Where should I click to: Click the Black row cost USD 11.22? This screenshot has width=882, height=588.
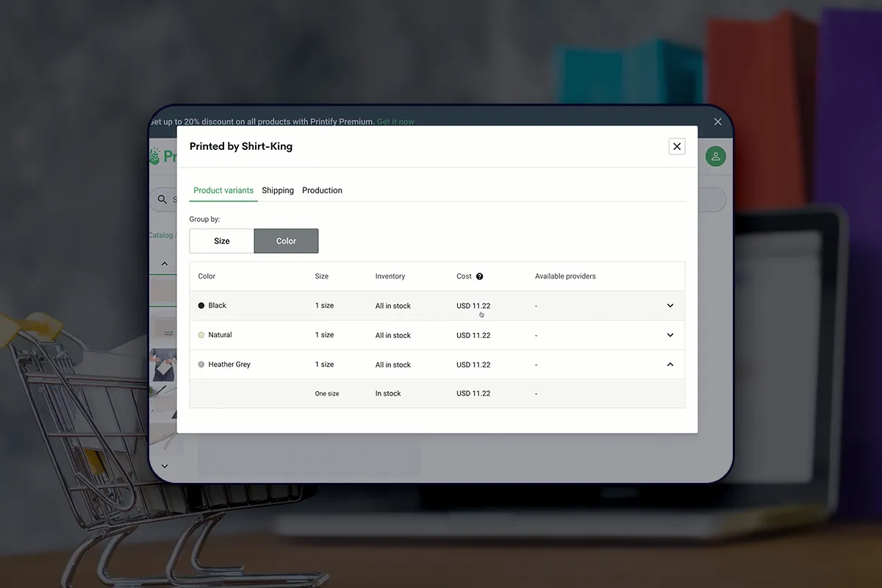pos(473,306)
